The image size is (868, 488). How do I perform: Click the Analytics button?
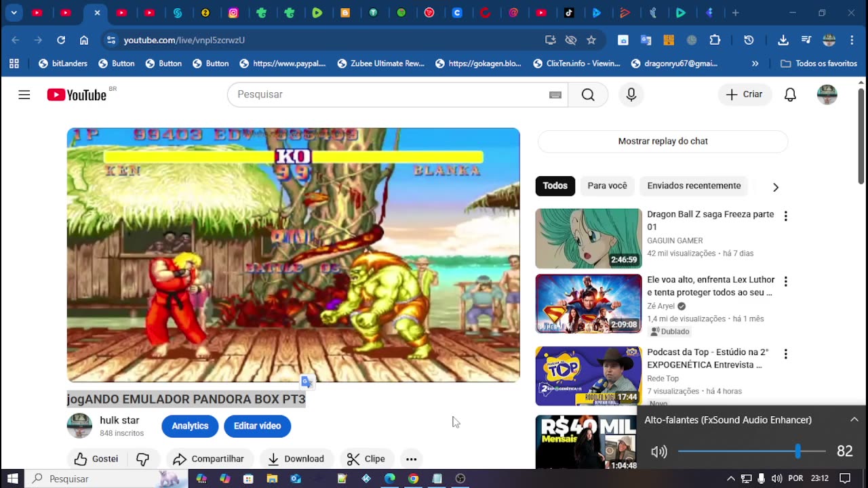click(190, 426)
